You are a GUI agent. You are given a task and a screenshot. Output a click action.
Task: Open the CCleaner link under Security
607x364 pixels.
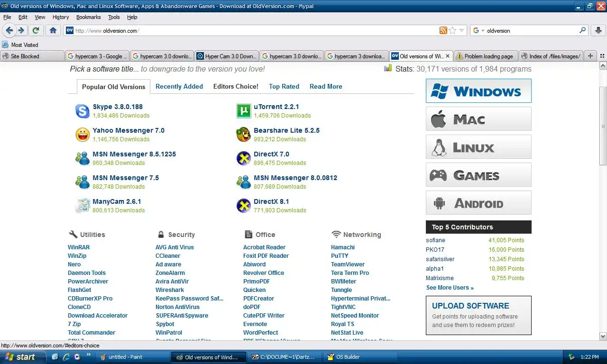168,256
